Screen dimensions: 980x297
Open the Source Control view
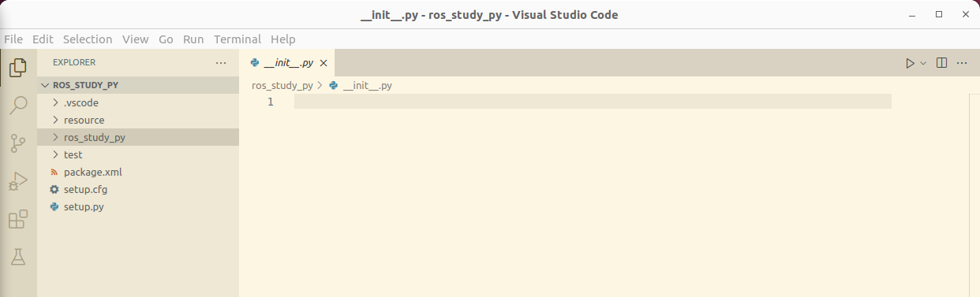18,143
